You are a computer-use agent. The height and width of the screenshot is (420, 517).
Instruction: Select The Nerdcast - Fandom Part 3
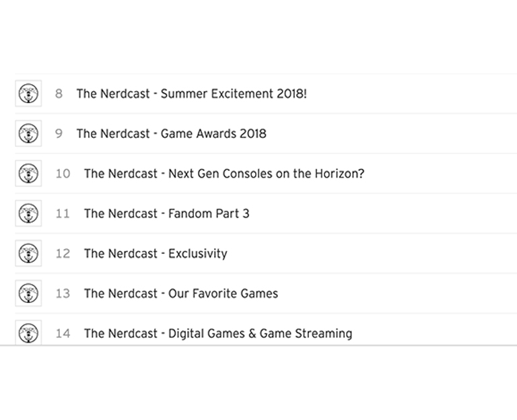166,213
